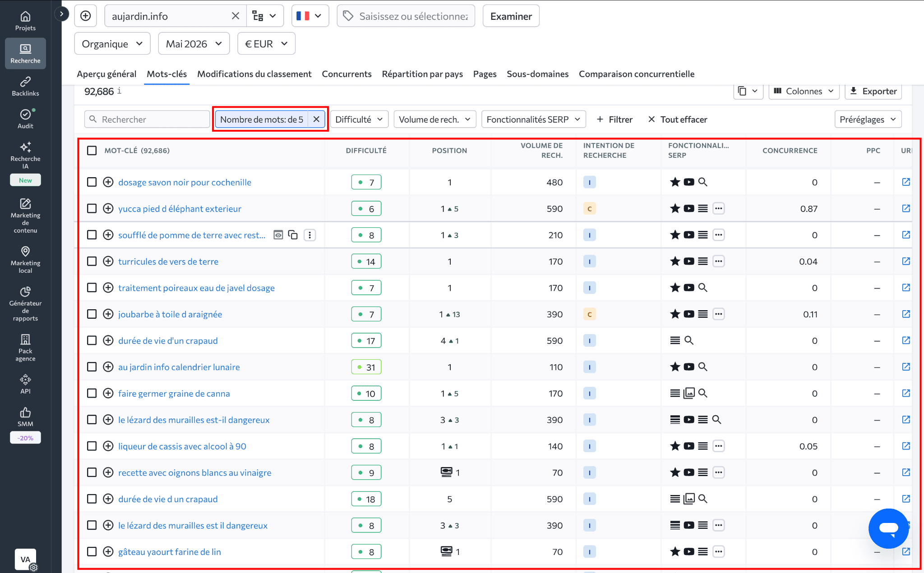Image resolution: width=924 pixels, height=573 pixels.
Task: Open Marketing local sidebar item
Action: tap(25, 260)
